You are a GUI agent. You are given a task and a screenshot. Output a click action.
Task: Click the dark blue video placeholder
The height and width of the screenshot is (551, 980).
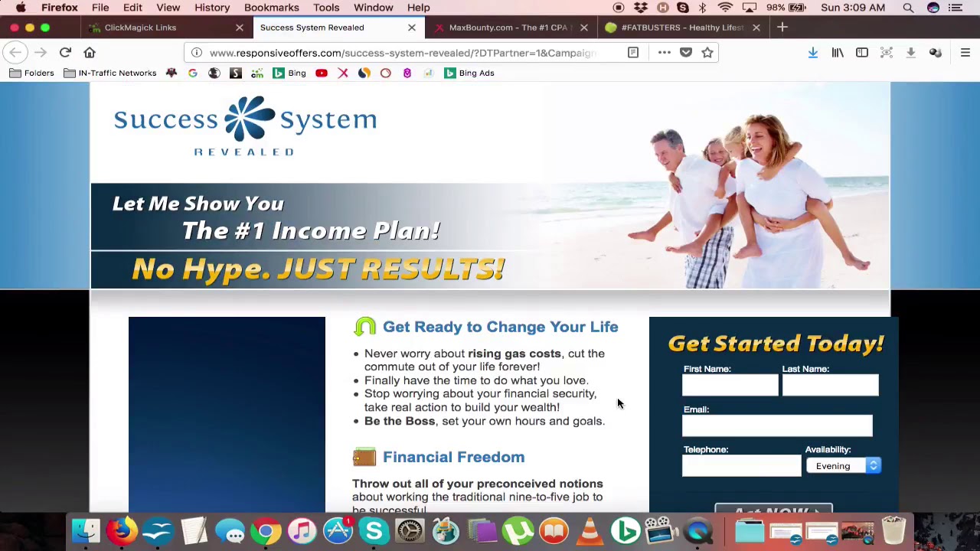227,414
